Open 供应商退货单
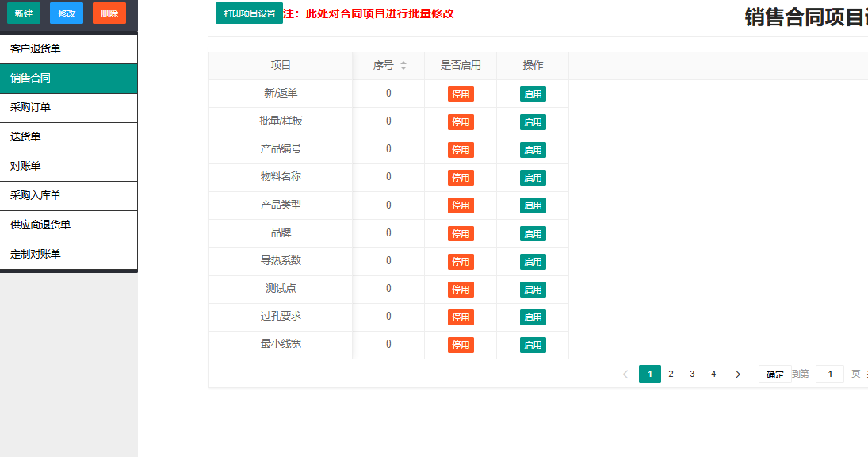 [69, 225]
